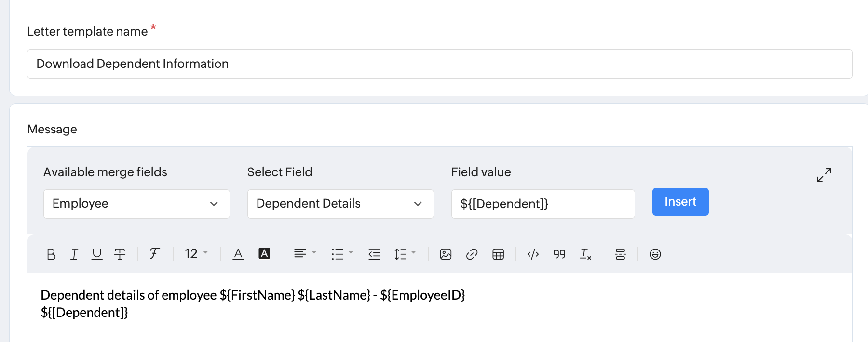Open the font family picker
Screen dimensions: 868x342
click(154, 254)
